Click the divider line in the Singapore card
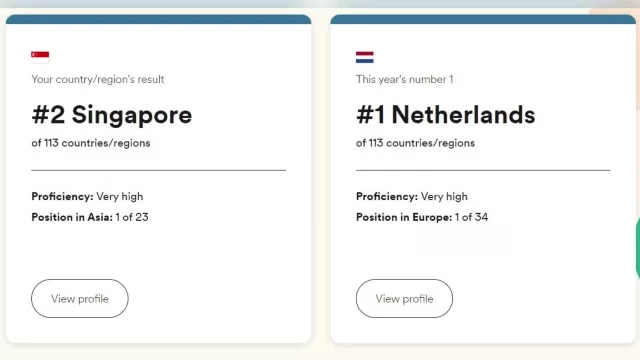Image resolution: width=640 pixels, height=360 pixels. (x=158, y=170)
